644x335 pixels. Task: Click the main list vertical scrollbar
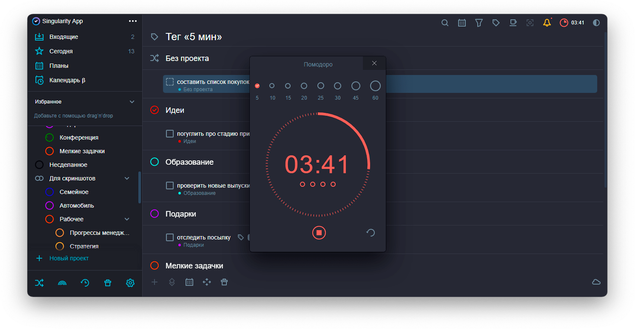coord(605,110)
